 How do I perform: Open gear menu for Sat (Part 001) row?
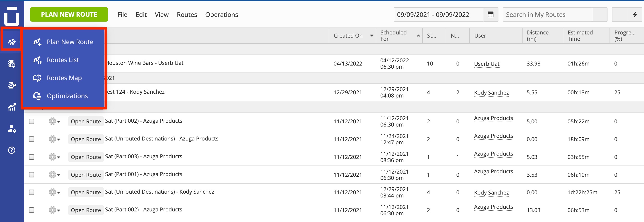click(54, 174)
